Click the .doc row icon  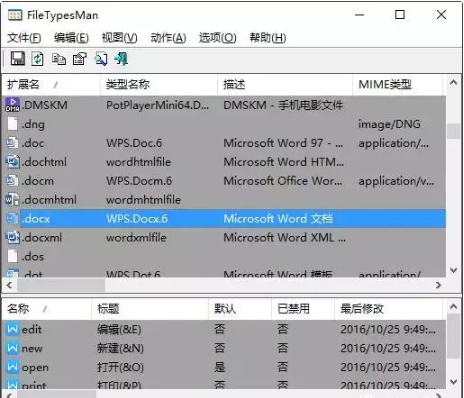[x=12, y=143]
